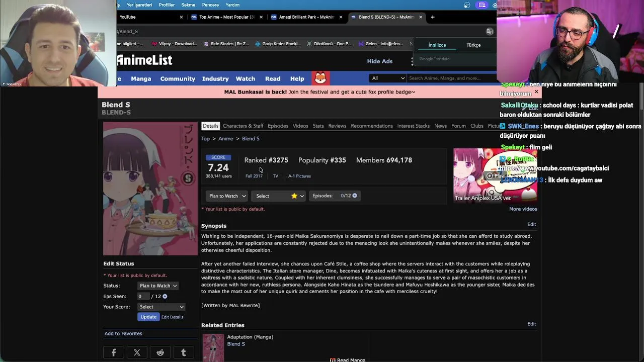Close the Amagi Brilliant Park tab

coord(341,17)
